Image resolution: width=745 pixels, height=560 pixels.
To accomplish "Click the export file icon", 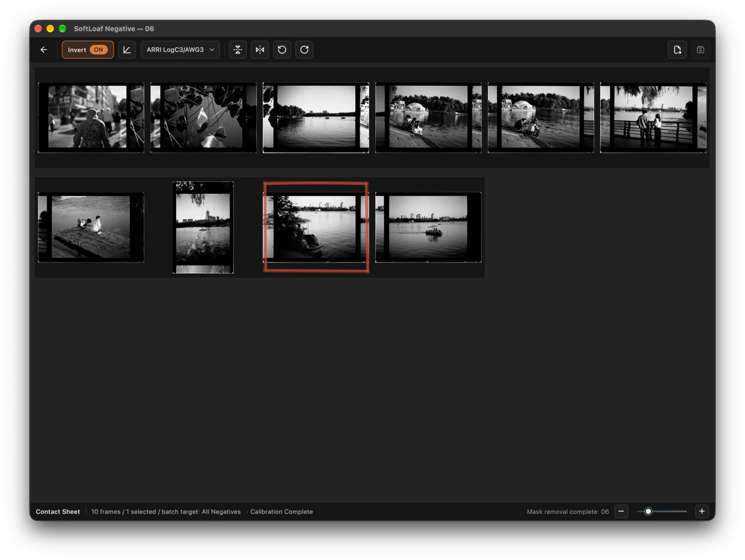I will pyautogui.click(x=677, y=50).
